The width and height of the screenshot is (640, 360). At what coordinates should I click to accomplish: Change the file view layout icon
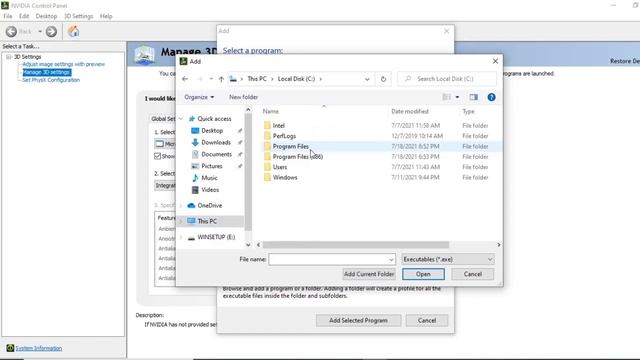(x=447, y=97)
